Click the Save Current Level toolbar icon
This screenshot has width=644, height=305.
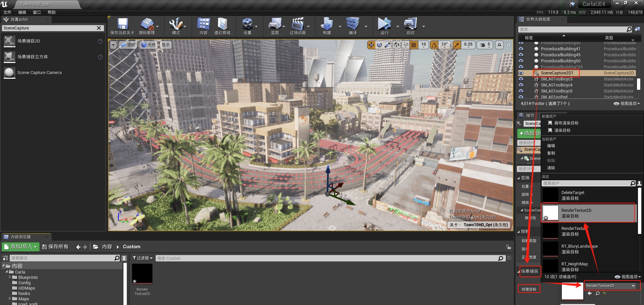(122, 24)
